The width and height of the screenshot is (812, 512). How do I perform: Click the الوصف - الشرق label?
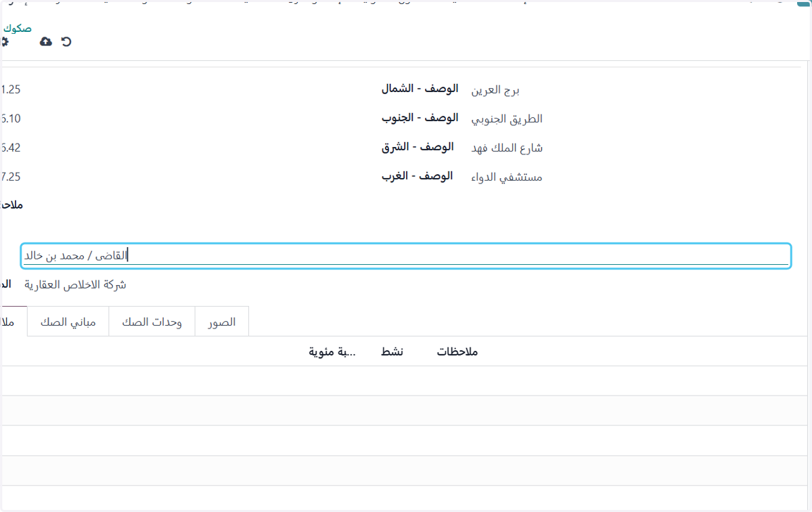tap(418, 147)
